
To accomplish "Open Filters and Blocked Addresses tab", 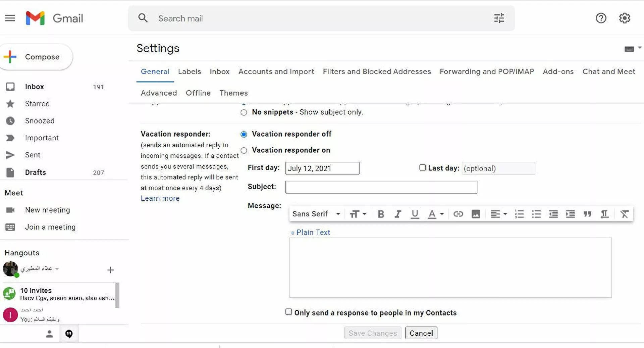I will (377, 71).
